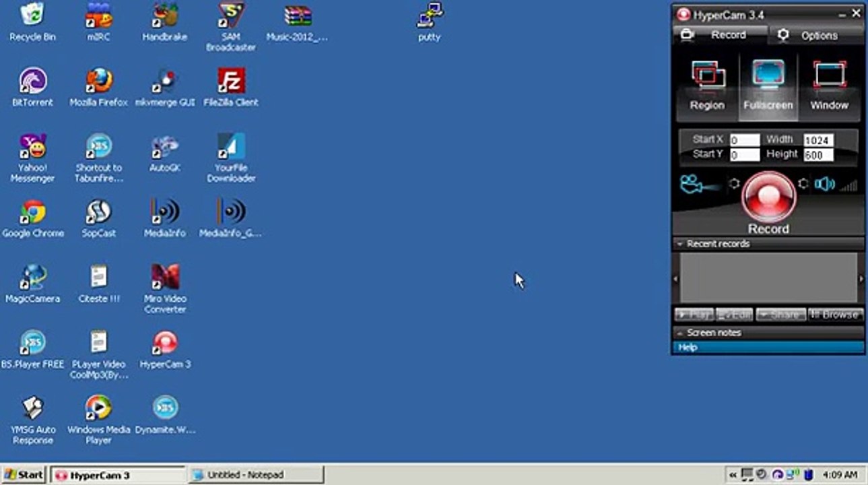Select the YMSG Auto Response desktop icon
Image resolution: width=868 pixels, height=485 pixels.
tap(32, 420)
